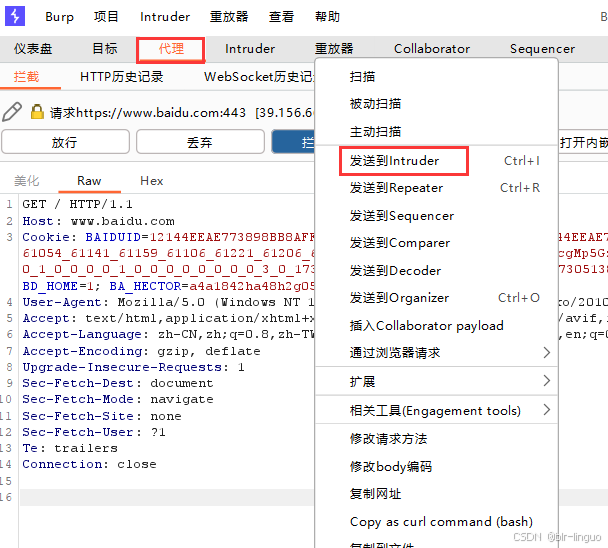This screenshot has width=608, height=548.
Task: Click the 'Host: www.baidu.com' header line
Action: point(98,221)
